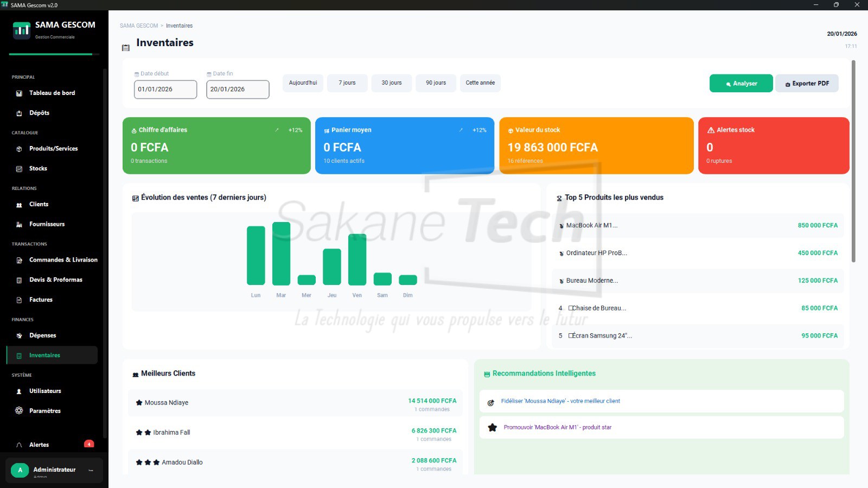This screenshot has height=488, width=868.
Task: Select the Aujourd'hui period filter
Action: pos(303,83)
